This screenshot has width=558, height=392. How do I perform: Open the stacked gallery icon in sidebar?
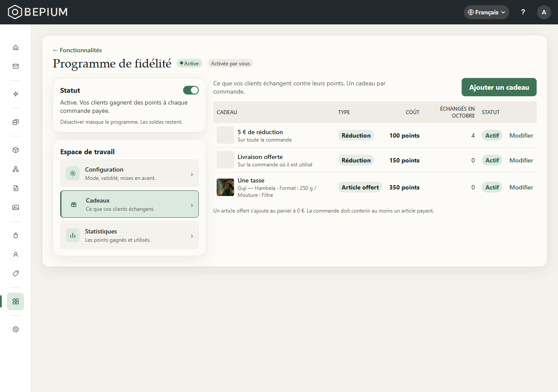pyautogui.click(x=16, y=122)
